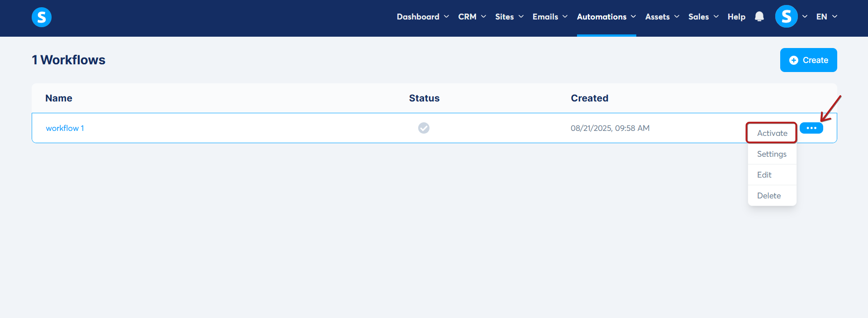Viewport: 868px width, 318px height.
Task: Expand the Dashboard dropdown menu
Action: (423, 17)
